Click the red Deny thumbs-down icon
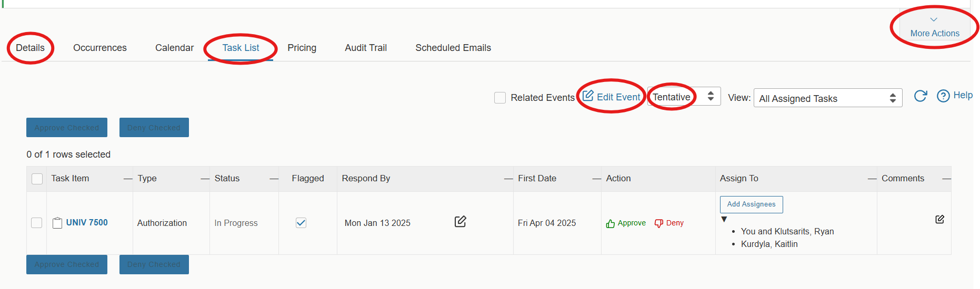This screenshot has height=289, width=980. pyautogui.click(x=658, y=223)
